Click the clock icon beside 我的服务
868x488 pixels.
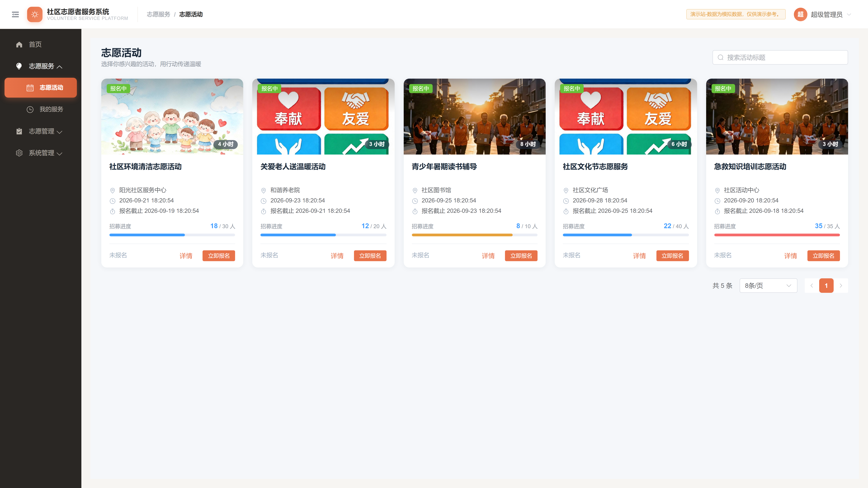[30, 109]
